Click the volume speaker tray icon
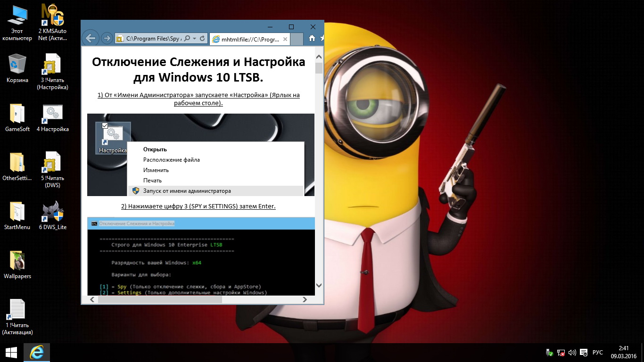The image size is (644, 362). 572,353
